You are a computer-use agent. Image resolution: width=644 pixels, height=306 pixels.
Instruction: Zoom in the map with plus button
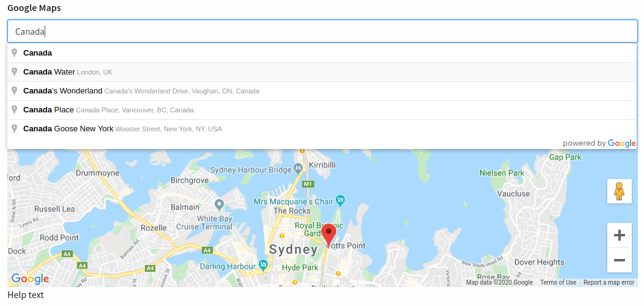[x=620, y=235]
